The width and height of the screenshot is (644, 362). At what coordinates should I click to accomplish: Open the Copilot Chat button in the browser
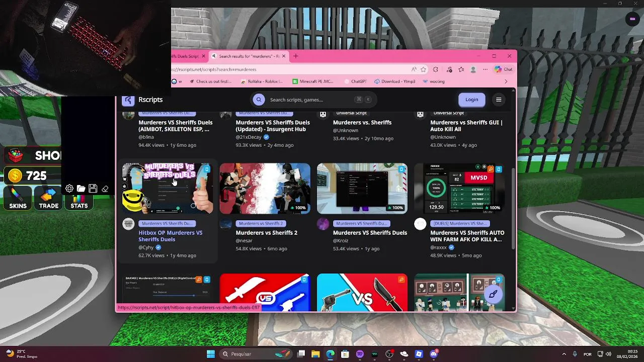coord(503,69)
